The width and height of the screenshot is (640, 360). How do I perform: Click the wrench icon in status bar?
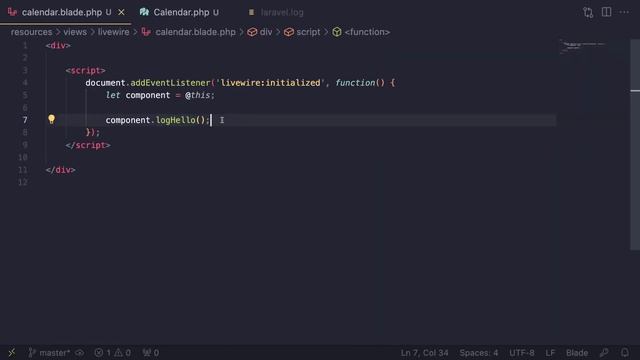604,353
